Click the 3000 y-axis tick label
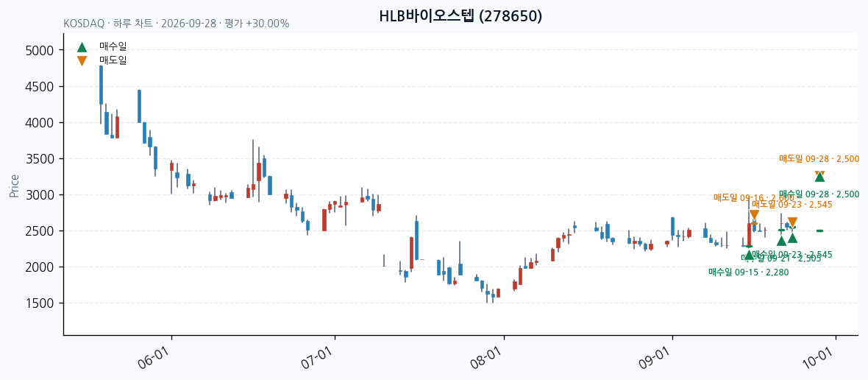The height and width of the screenshot is (380, 868). click(39, 195)
